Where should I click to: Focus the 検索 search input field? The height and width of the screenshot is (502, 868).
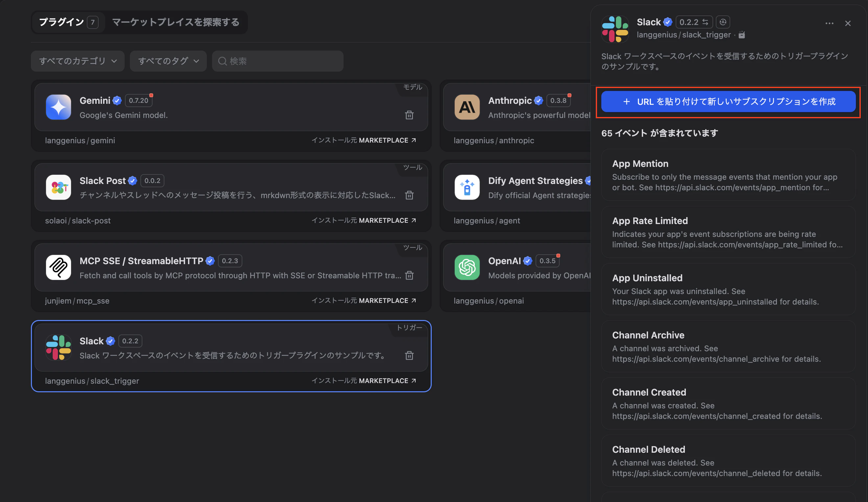point(277,61)
